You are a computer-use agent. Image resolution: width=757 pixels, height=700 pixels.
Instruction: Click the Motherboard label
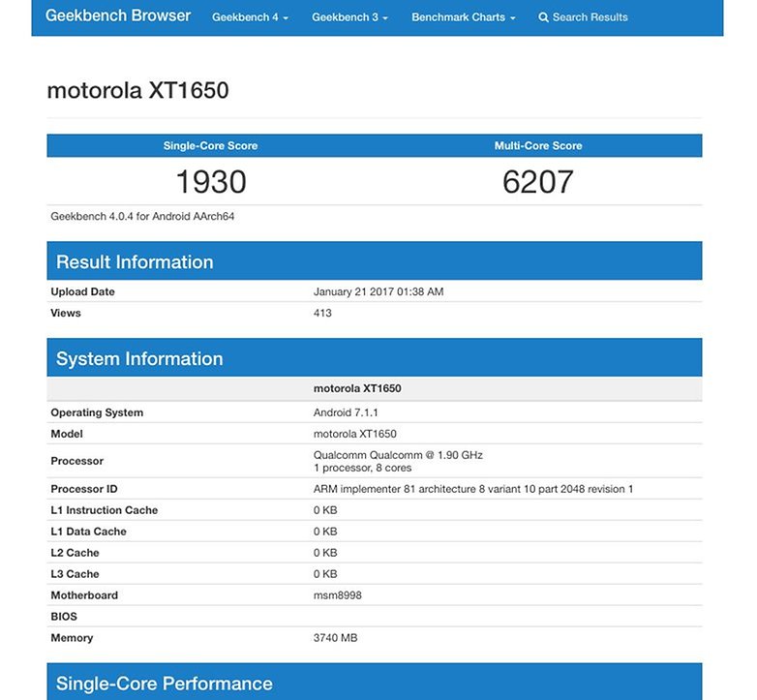tap(84, 595)
